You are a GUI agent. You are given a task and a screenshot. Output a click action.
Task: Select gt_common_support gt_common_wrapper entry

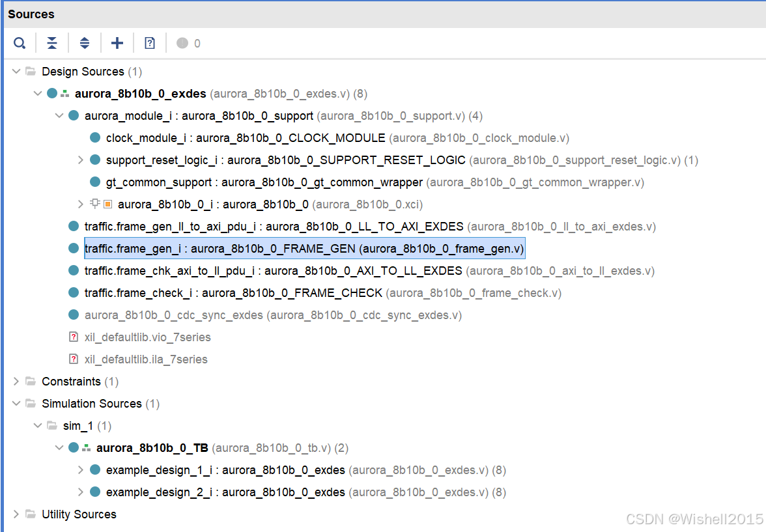[x=375, y=182]
